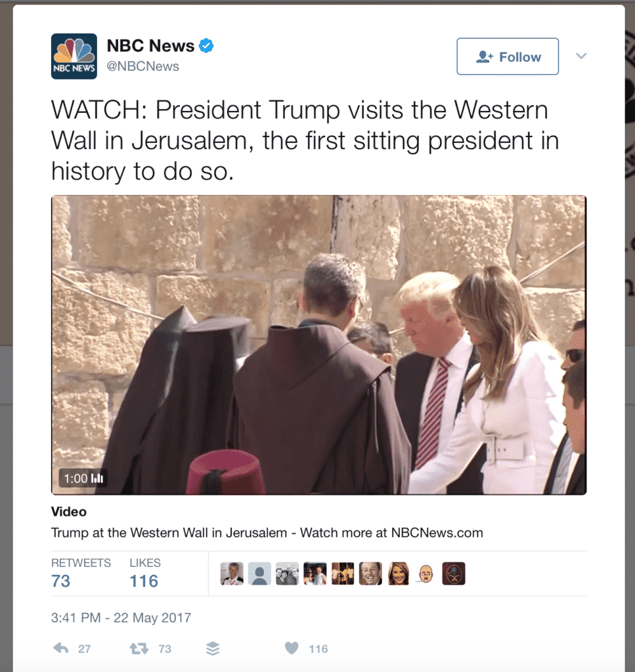Open the first liker avatar thumbnail
Image resolution: width=635 pixels, height=672 pixels.
(232, 574)
